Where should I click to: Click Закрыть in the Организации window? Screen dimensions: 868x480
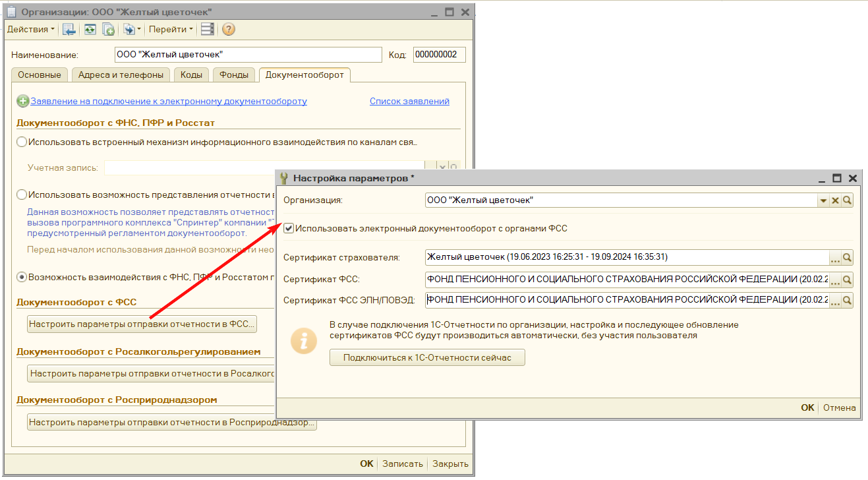tap(450, 464)
